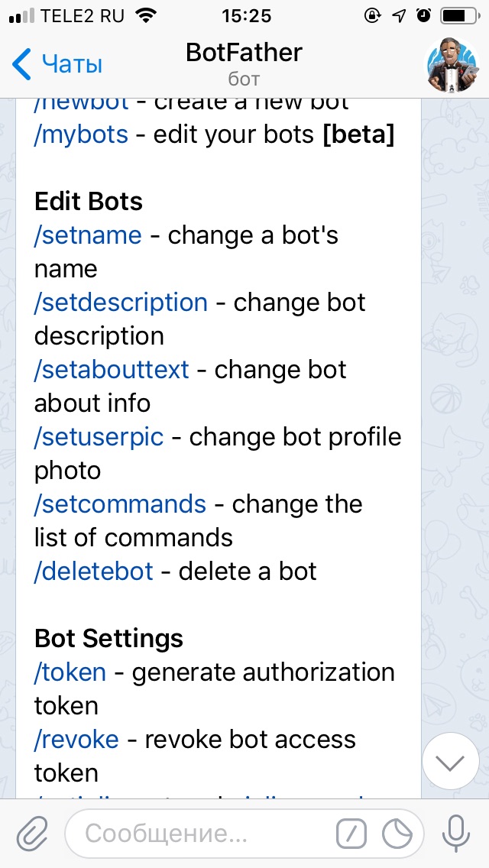The image size is (489, 868).
Task: Open bot commands slash icon
Action: [351, 833]
